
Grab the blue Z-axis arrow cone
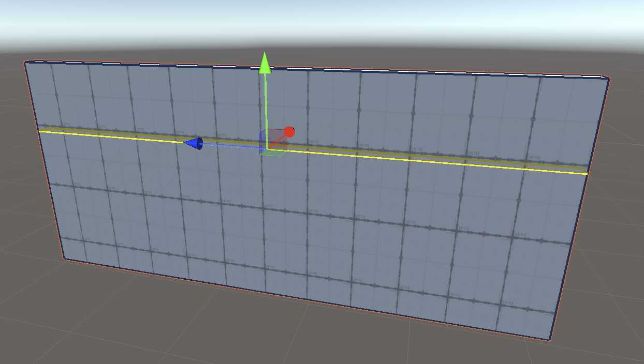coord(194,143)
